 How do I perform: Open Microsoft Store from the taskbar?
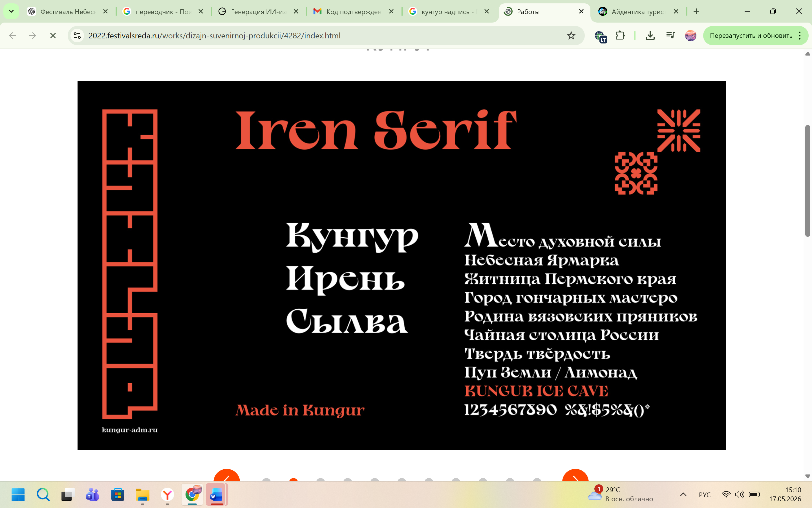coord(118,494)
